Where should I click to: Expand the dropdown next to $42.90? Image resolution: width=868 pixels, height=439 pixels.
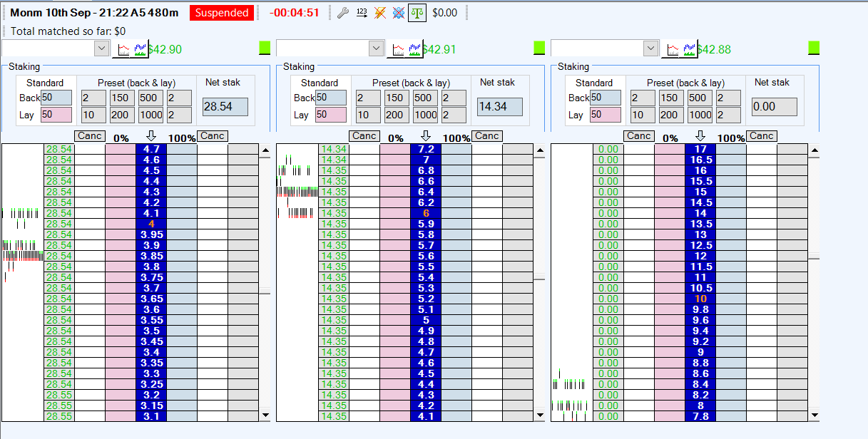coord(101,48)
